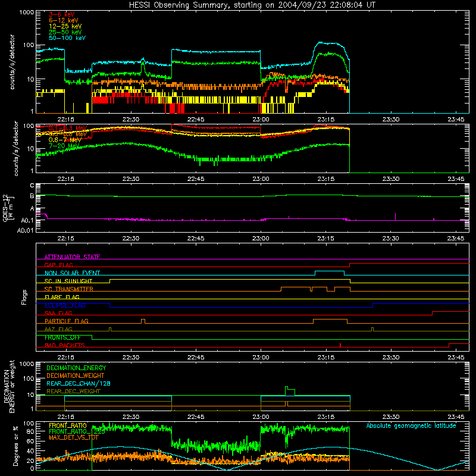Click the B level label on GOES axis
The image size is (476, 476).
(32, 196)
